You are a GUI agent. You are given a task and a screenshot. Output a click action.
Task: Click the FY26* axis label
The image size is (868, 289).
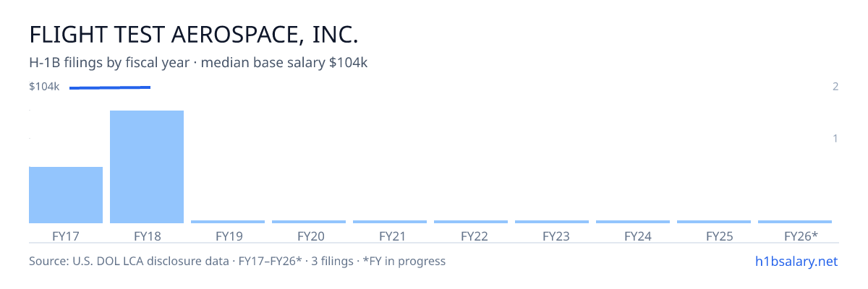click(x=801, y=236)
